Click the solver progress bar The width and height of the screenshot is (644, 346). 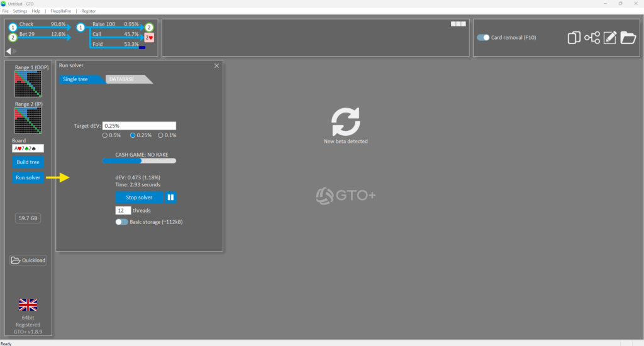point(139,161)
